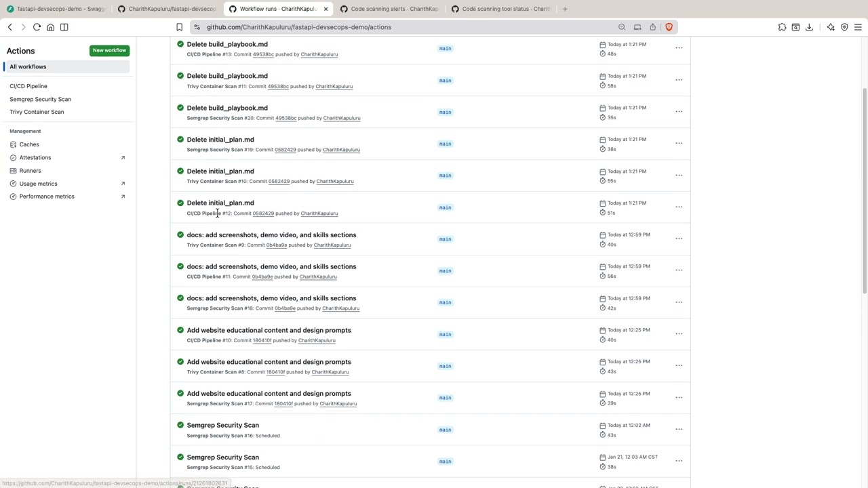The width and height of the screenshot is (868, 488).
Task: Open Delete build_playbook.md run for CI/CD Pipeline #13
Action: (x=227, y=44)
